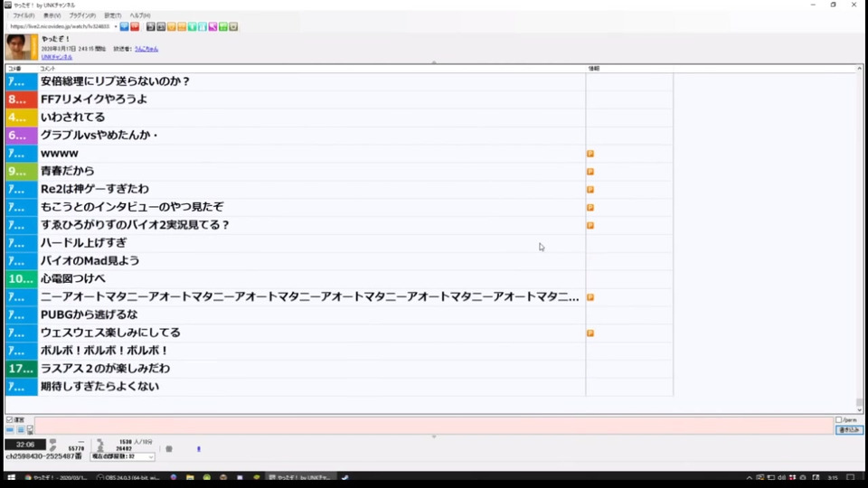The height and width of the screenshot is (488, 868).
Task: Click in the pink comment input field
Action: (x=433, y=426)
